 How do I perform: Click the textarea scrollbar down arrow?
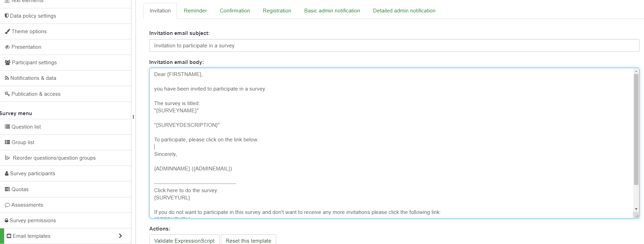point(636,209)
